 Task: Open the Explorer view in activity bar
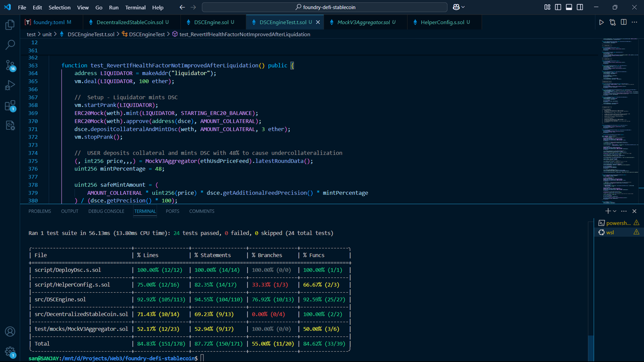tap(10, 25)
